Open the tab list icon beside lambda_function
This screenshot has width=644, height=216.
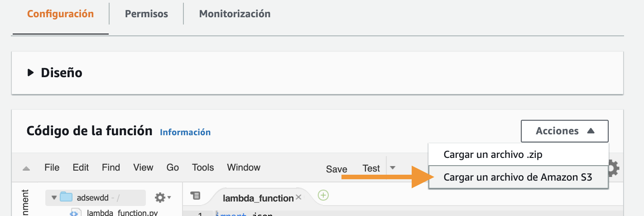pyautogui.click(x=195, y=196)
